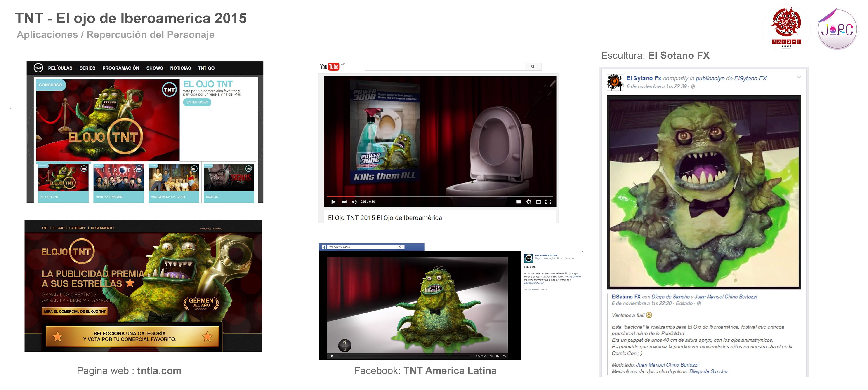868x390 pixels.
Task: Click the Facebook logo icon
Action: pos(324,247)
